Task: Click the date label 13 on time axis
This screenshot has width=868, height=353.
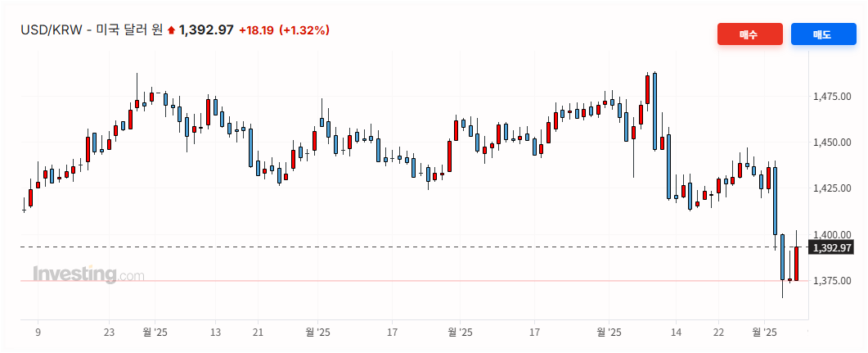Action: pyautogui.click(x=215, y=333)
